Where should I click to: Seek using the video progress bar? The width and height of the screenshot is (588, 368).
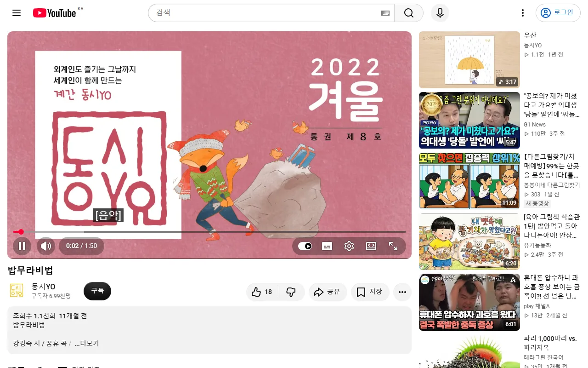[209, 232]
